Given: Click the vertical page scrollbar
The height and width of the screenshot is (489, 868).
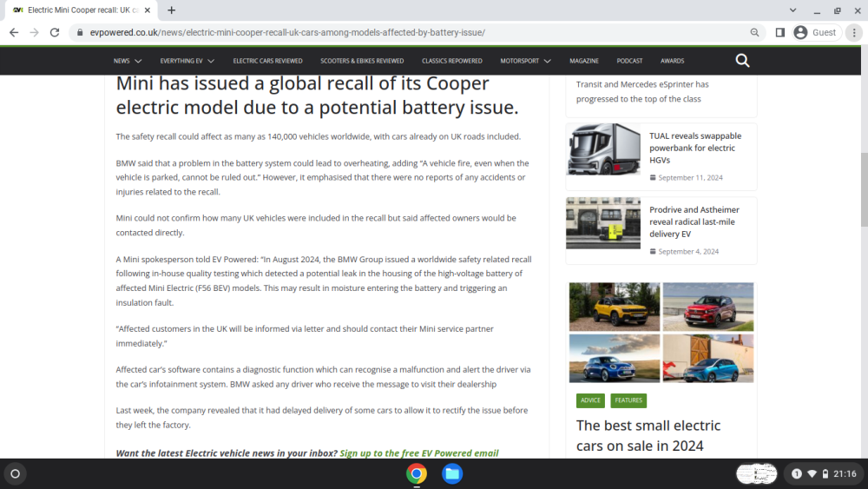Looking at the screenshot, I should coord(865,188).
